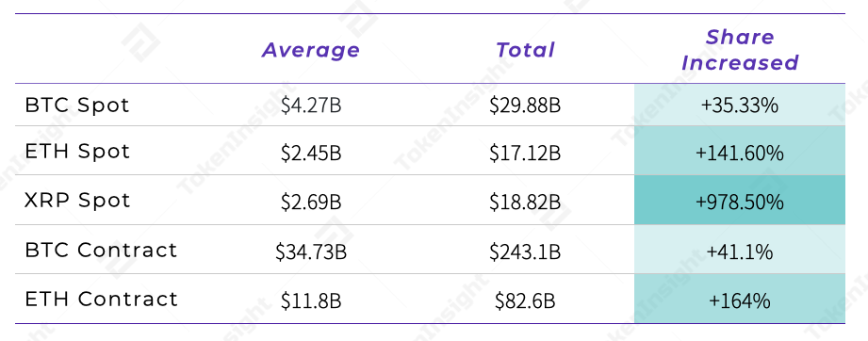Click the +35.33% share cell

point(740,106)
